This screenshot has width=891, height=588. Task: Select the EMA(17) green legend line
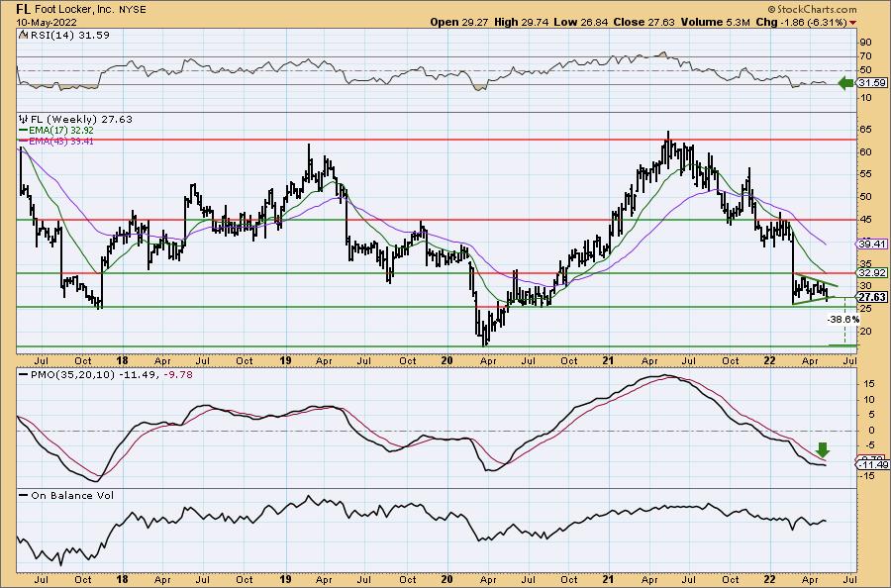click(24, 130)
